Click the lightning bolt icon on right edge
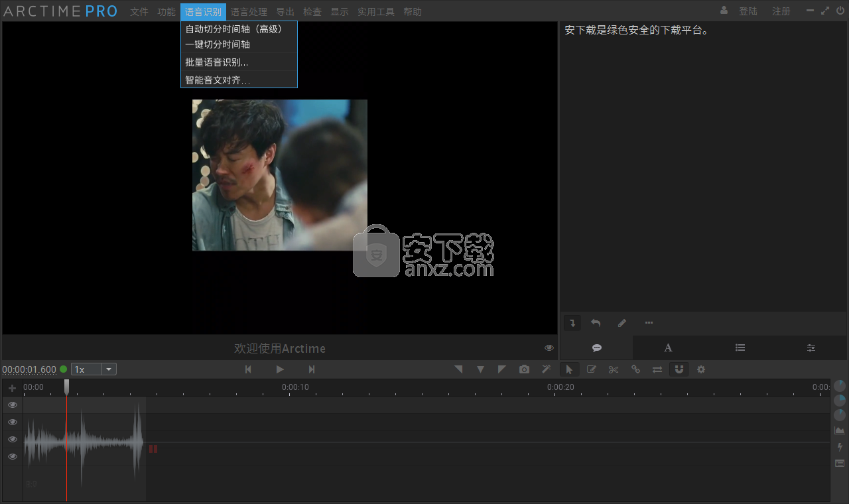The height and width of the screenshot is (504, 849). point(840,447)
